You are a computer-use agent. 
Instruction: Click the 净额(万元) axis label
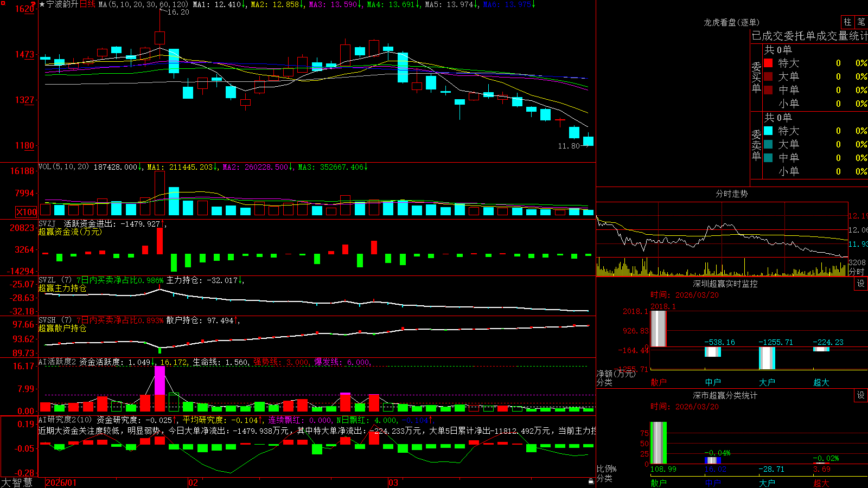pos(616,374)
